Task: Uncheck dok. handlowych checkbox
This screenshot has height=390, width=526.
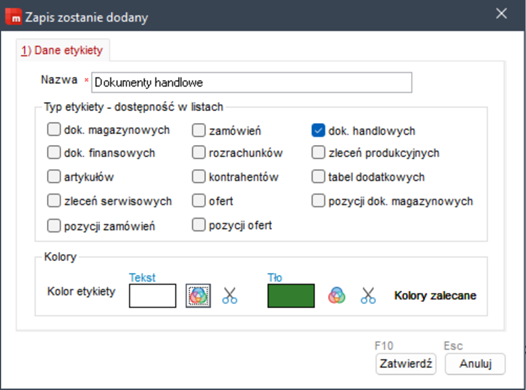Action: [x=318, y=130]
